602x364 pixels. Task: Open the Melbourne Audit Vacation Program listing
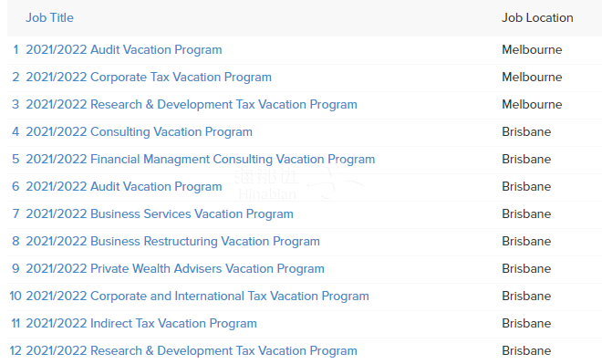pos(124,50)
